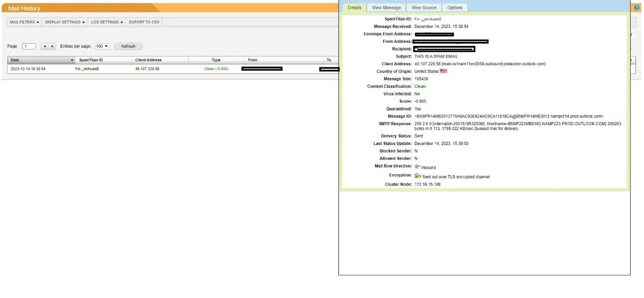
Task: Select the Options tab
Action: 455,8
